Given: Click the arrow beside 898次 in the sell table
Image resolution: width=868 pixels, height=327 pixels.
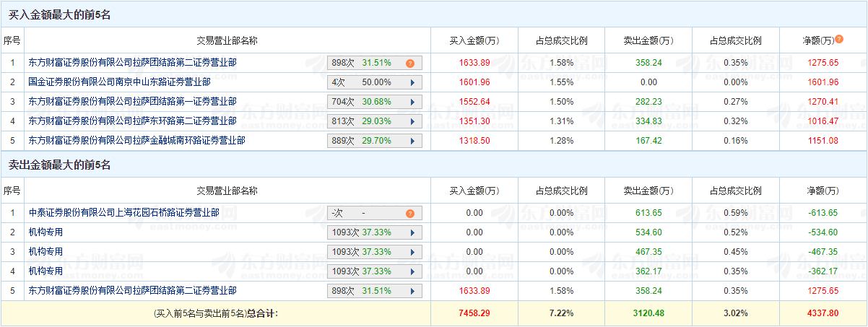Looking at the screenshot, I should pyautogui.click(x=412, y=291).
